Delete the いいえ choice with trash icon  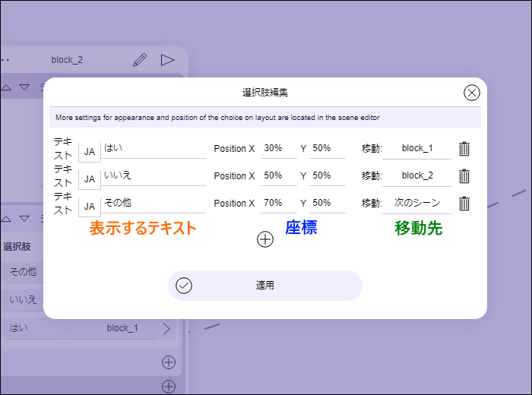tap(464, 176)
